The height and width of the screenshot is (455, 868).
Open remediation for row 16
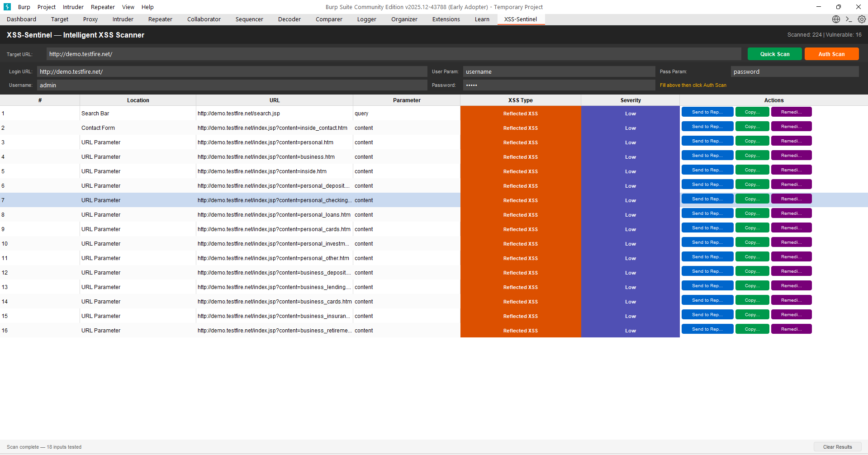point(791,329)
